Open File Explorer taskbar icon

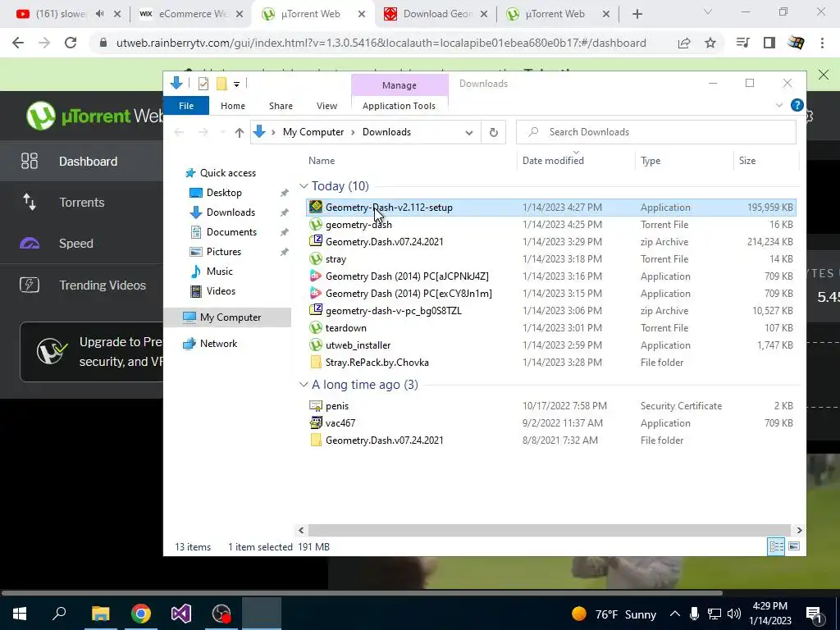point(101,614)
